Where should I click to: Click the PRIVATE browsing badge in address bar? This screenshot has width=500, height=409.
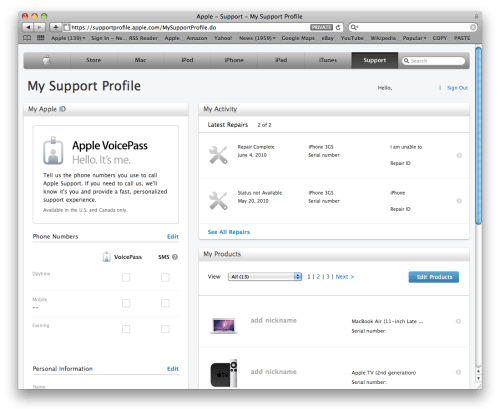321,27
